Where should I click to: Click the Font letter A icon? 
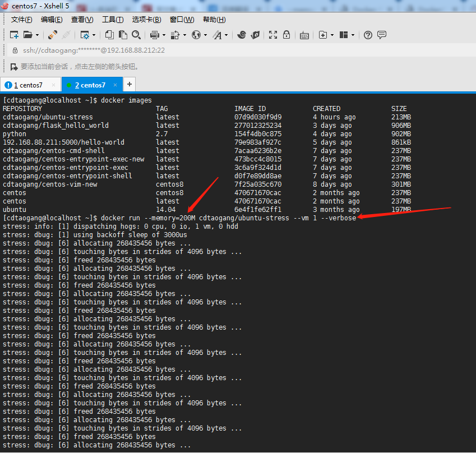pyautogui.click(x=217, y=35)
